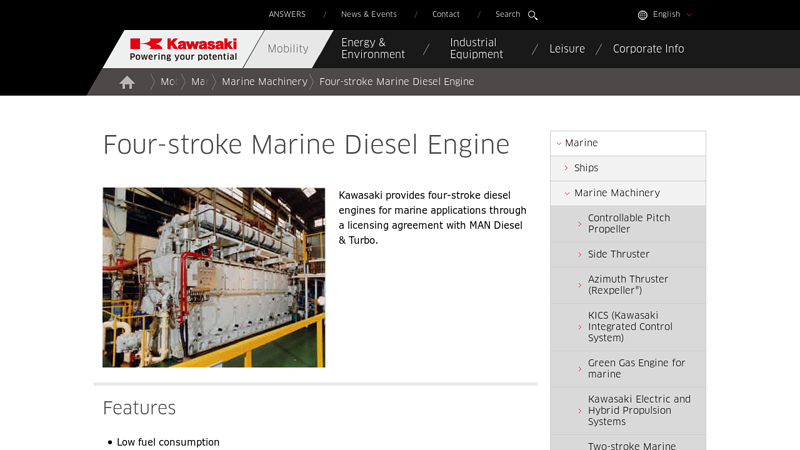800x450 pixels.
Task: Open the Corporate Info menu
Action: 648,48
